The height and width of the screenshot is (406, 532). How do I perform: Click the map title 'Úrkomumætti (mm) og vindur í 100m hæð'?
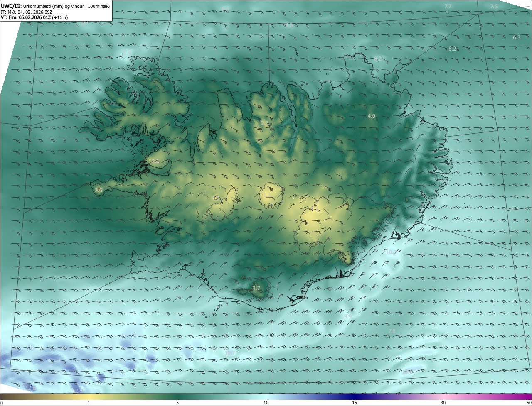coord(66,6)
